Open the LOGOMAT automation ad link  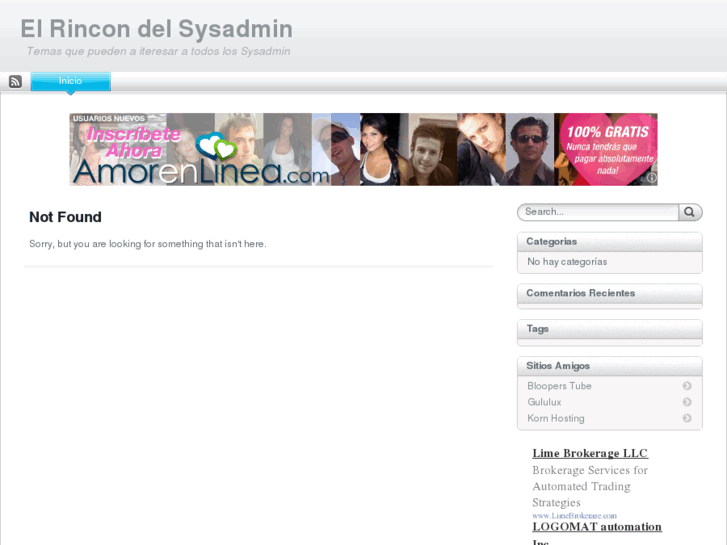point(597,527)
